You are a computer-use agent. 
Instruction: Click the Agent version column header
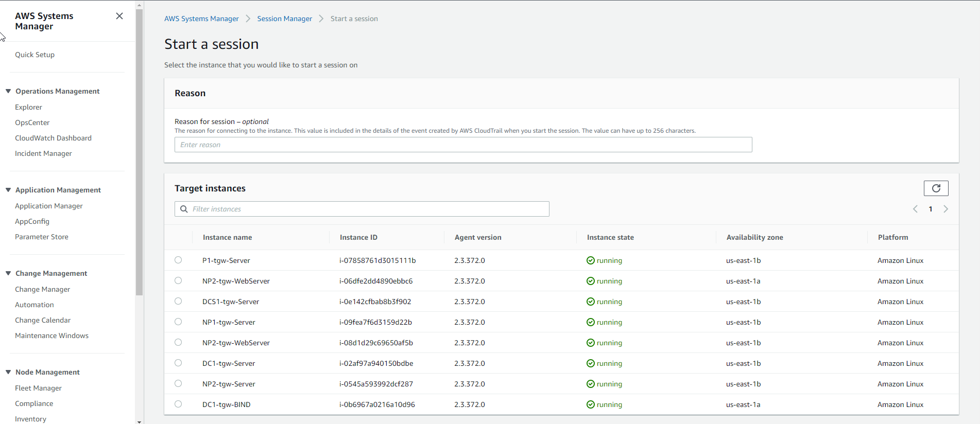tap(478, 237)
